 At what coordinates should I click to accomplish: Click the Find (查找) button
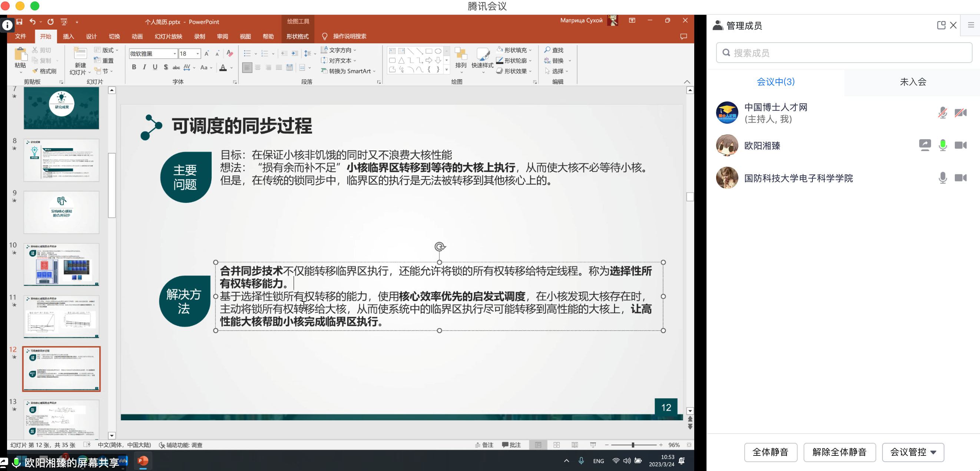tap(554, 50)
